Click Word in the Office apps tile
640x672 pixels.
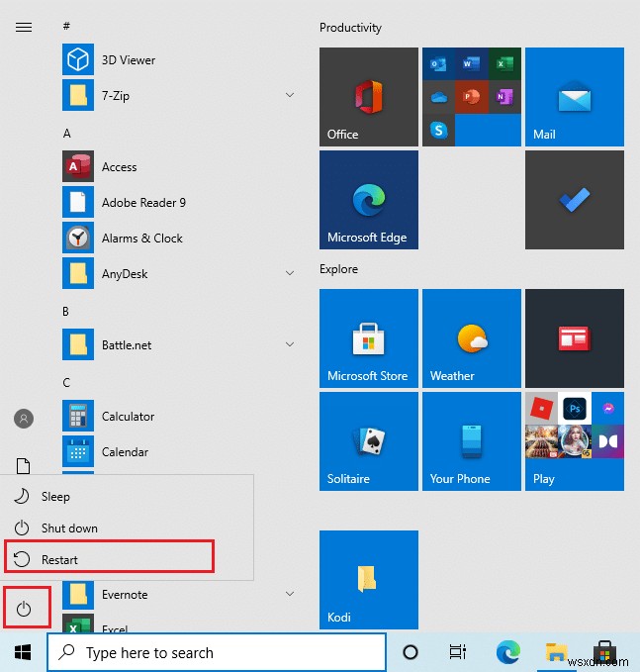point(471,64)
